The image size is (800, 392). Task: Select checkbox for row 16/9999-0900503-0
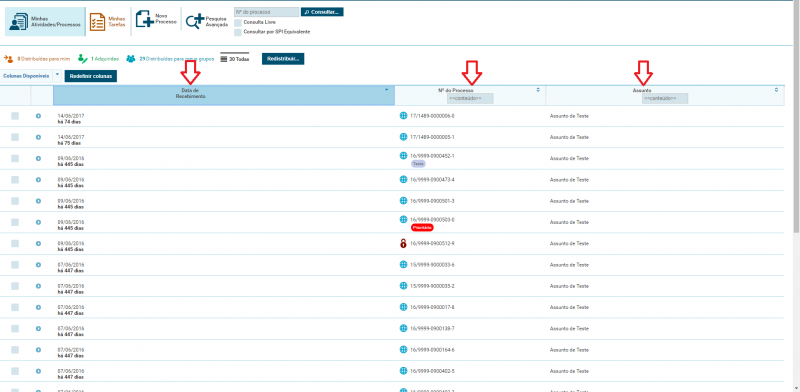(15, 223)
